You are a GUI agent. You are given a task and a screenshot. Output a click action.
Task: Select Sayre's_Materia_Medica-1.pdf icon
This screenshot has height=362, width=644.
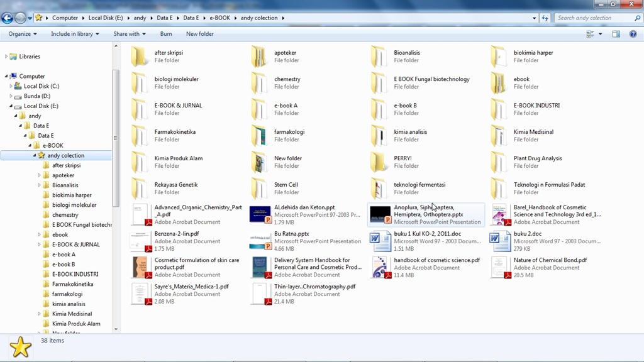tap(140, 294)
